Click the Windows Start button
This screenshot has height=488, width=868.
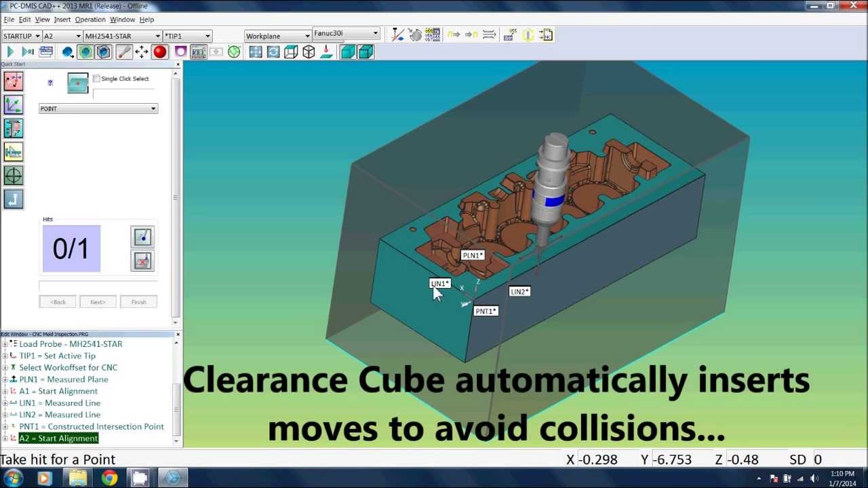tap(13, 479)
